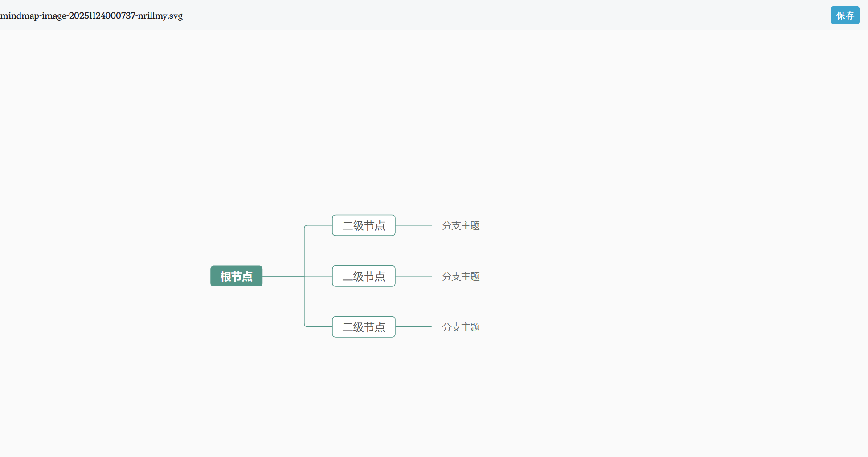
Task: Click the line leaving the 根节点 root
Action: pyautogui.click(x=283, y=276)
